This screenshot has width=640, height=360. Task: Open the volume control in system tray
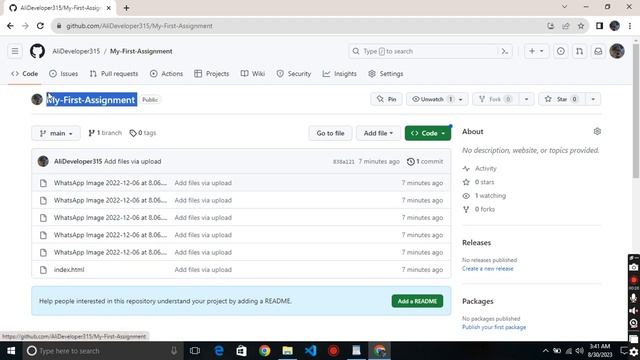click(x=579, y=351)
